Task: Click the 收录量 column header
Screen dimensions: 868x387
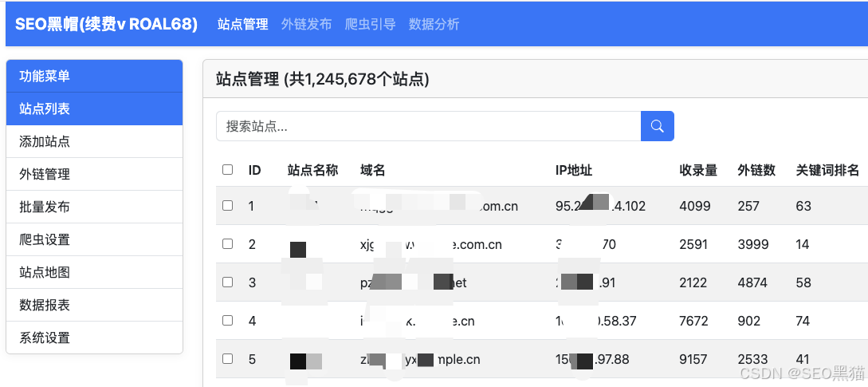Action: pos(698,170)
